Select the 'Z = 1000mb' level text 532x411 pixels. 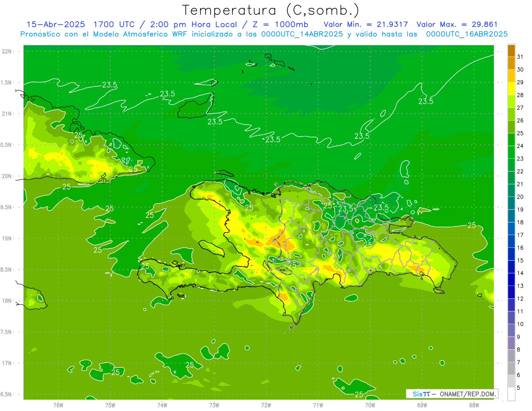(x=282, y=25)
